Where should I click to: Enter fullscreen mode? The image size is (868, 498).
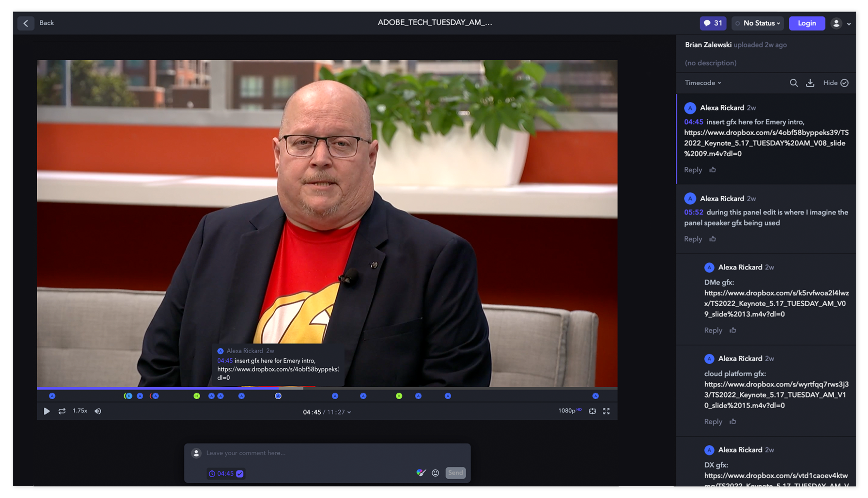point(606,411)
